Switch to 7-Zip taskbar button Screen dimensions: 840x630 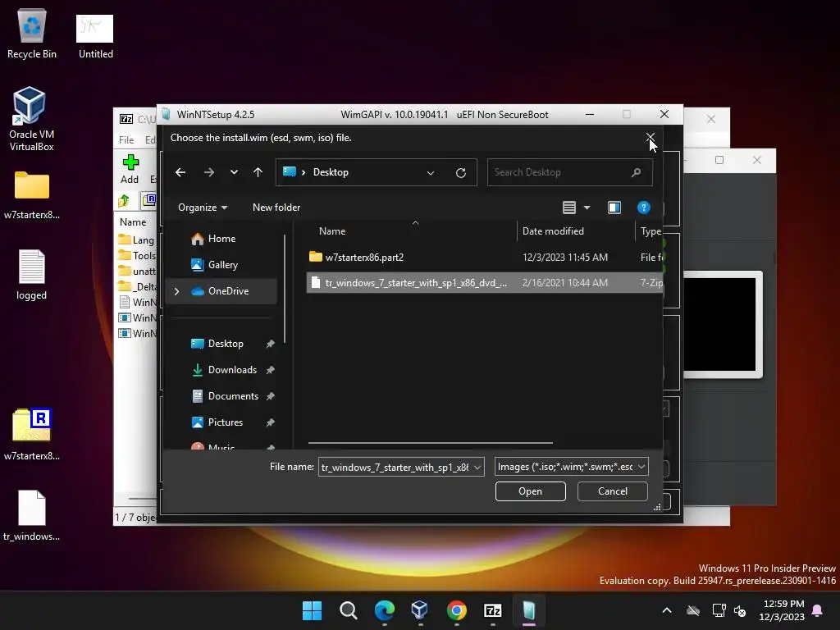[492, 610]
